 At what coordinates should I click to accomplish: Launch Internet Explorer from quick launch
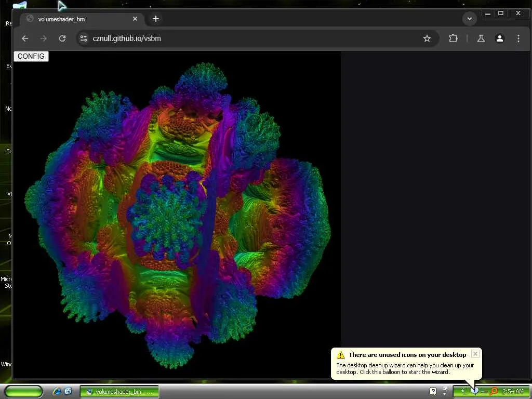point(57,392)
